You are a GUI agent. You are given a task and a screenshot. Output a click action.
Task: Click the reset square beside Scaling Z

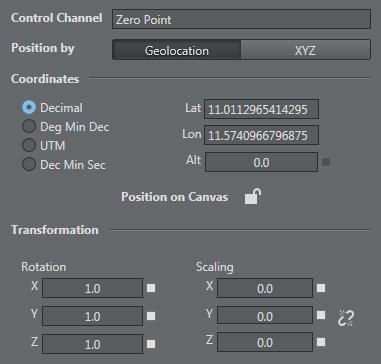pyautogui.click(x=321, y=342)
